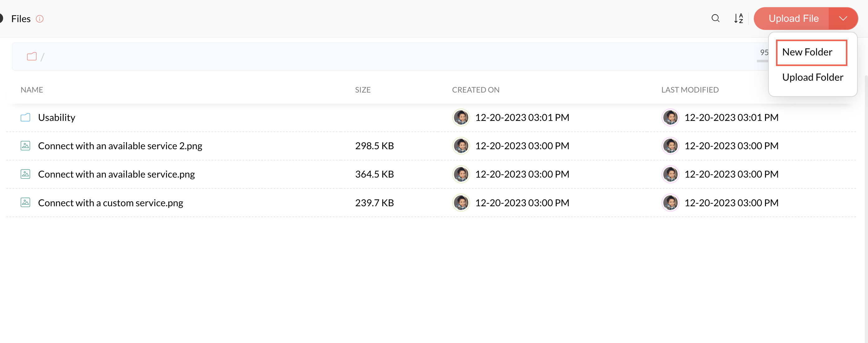Click the storage usage progress bar
Image resolution: width=868 pixels, height=343 pixels.
[x=763, y=61]
